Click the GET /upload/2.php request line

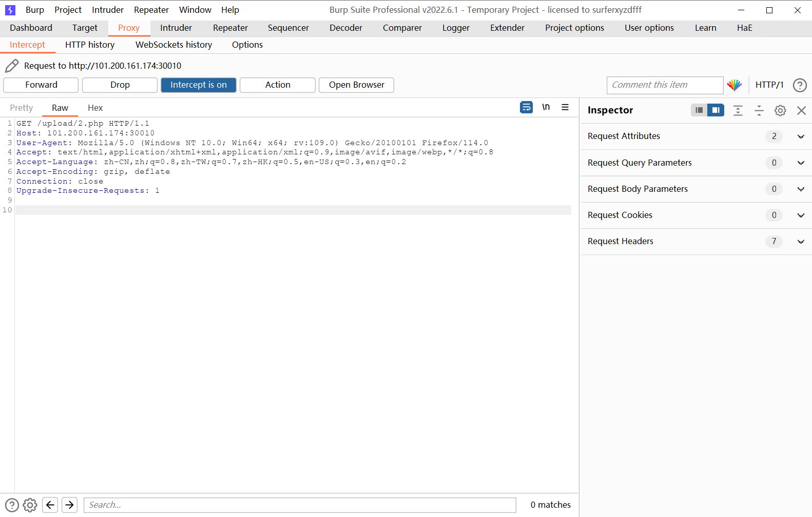(83, 124)
